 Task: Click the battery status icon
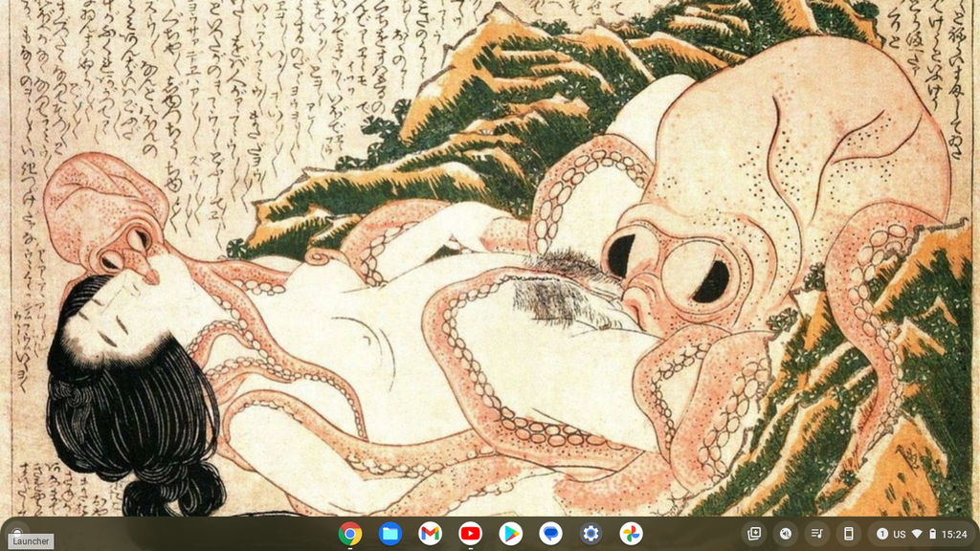pos(932,534)
